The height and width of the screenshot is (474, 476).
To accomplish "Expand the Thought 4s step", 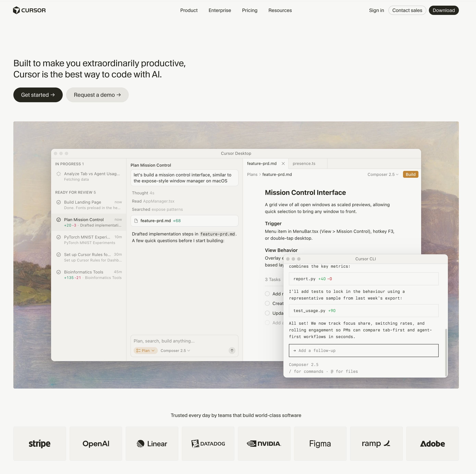I will tap(143, 193).
